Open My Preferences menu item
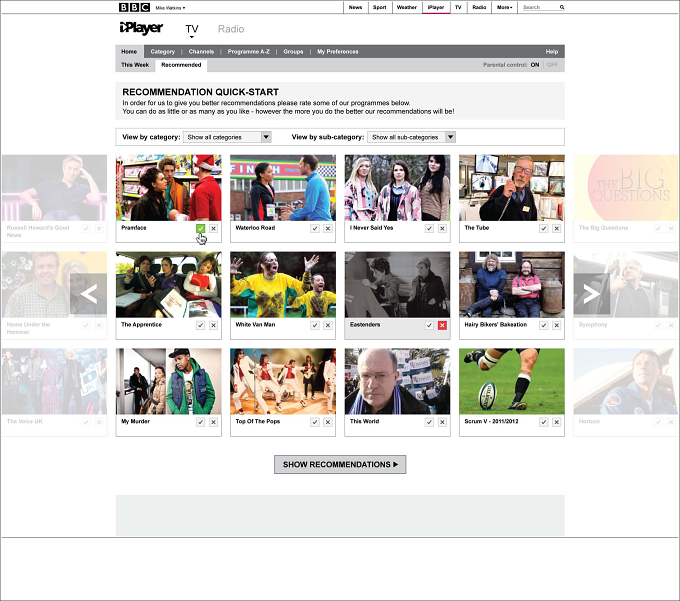The height and width of the screenshot is (601, 680). [338, 52]
